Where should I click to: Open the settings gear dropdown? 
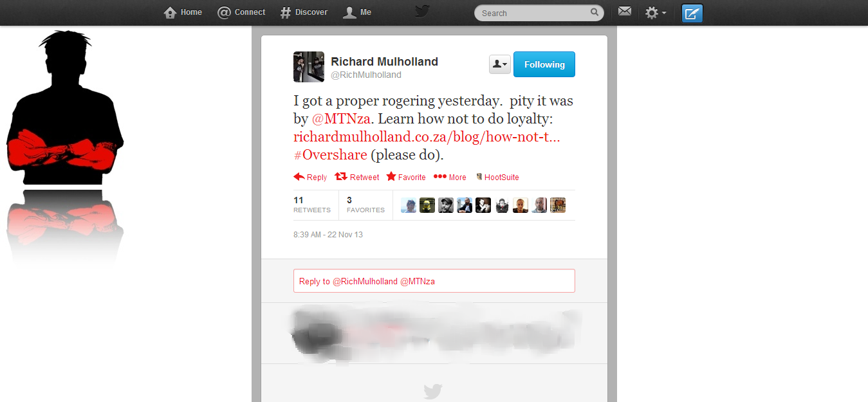[x=656, y=12]
